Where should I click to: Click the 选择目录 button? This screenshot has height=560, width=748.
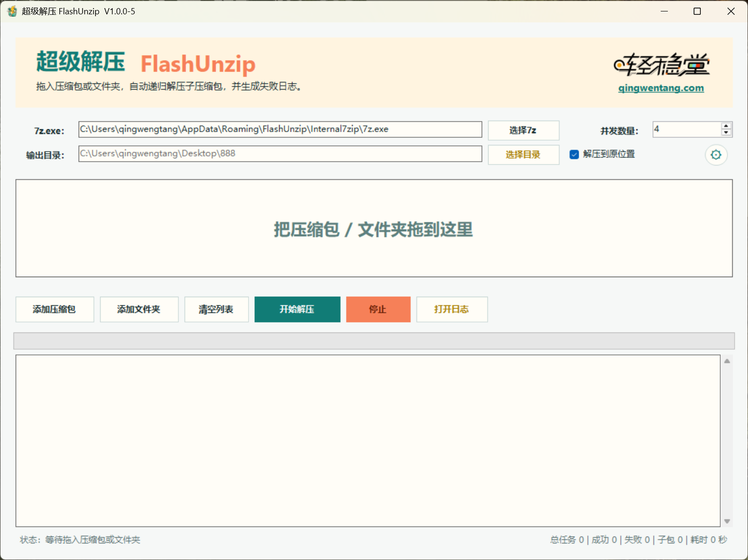coord(523,155)
